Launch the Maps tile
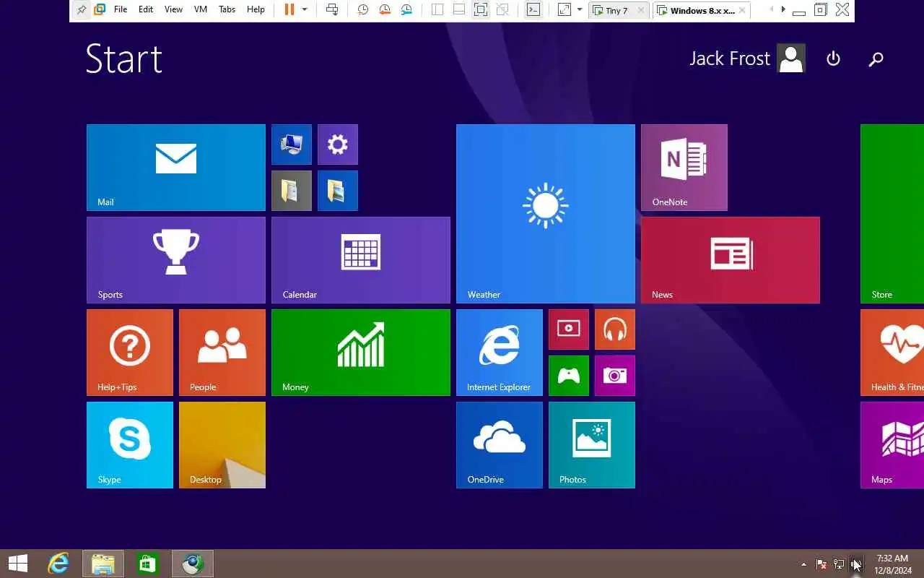 pyautogui.click(x=892, y=445)
